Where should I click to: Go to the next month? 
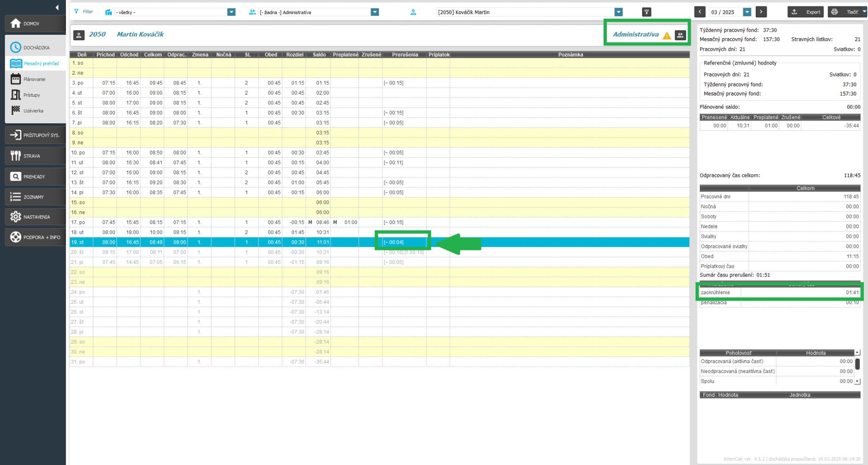coord(761,12)
